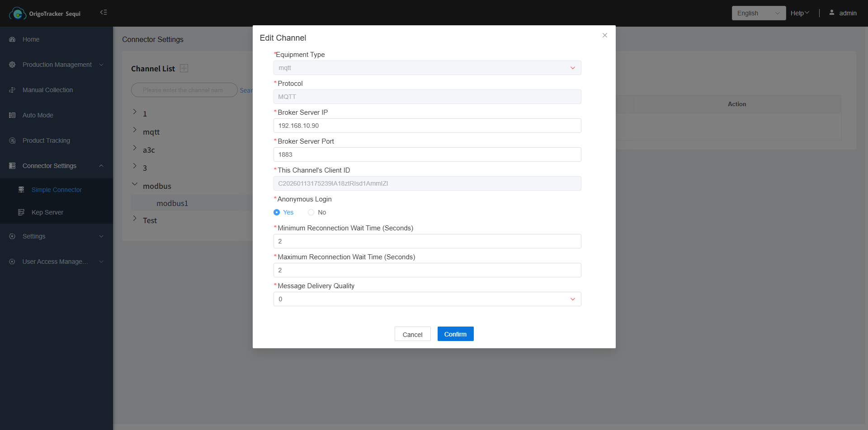
Task: Expand the mqtt channel tree node
Action: pos(135,130)
